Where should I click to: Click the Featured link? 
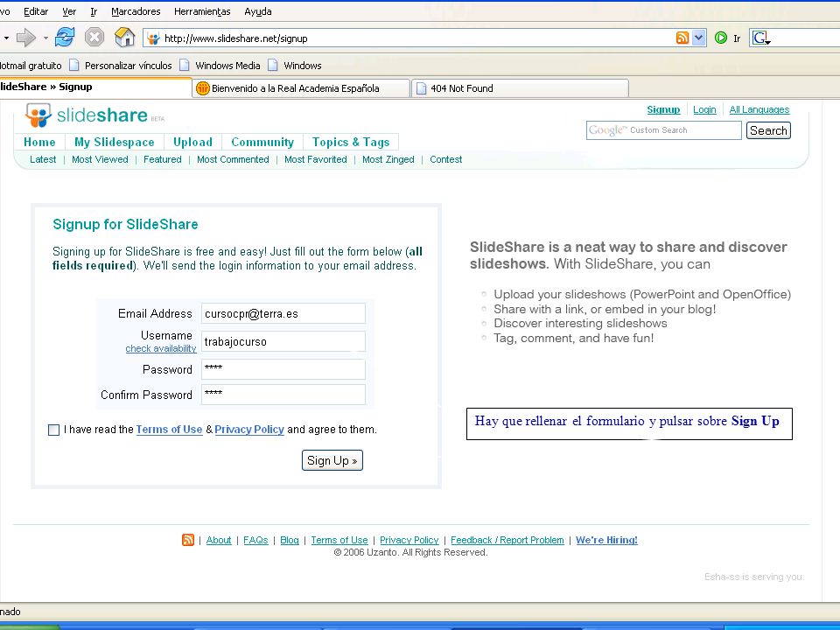coord(163,159)
